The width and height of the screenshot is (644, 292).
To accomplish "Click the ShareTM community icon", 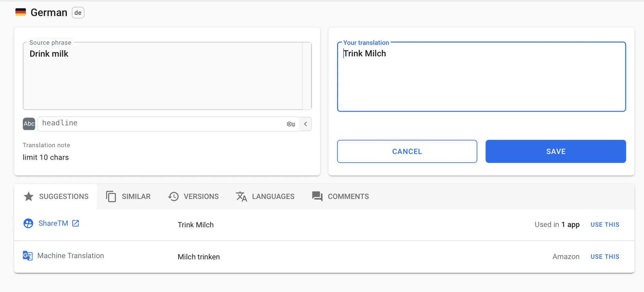I will 28,223.
